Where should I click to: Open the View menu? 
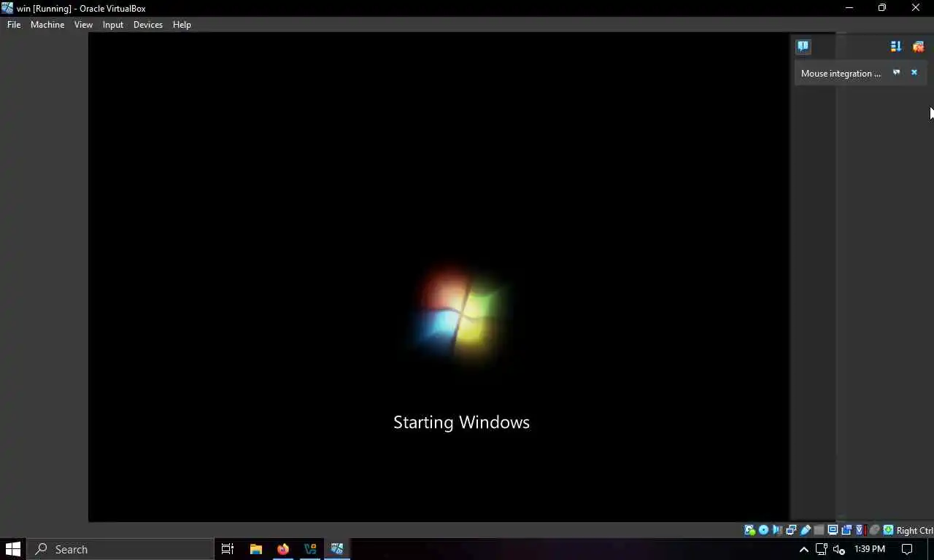coord(83,24)
